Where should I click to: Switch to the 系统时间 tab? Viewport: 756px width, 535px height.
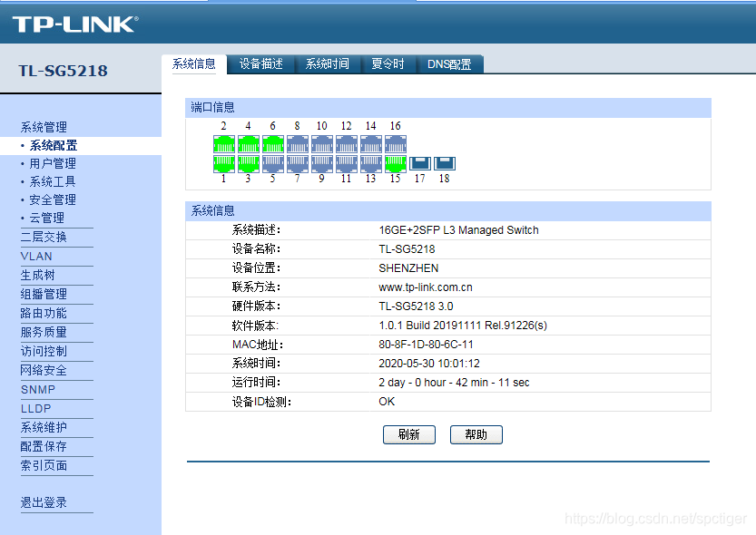(x=328, y=64)
